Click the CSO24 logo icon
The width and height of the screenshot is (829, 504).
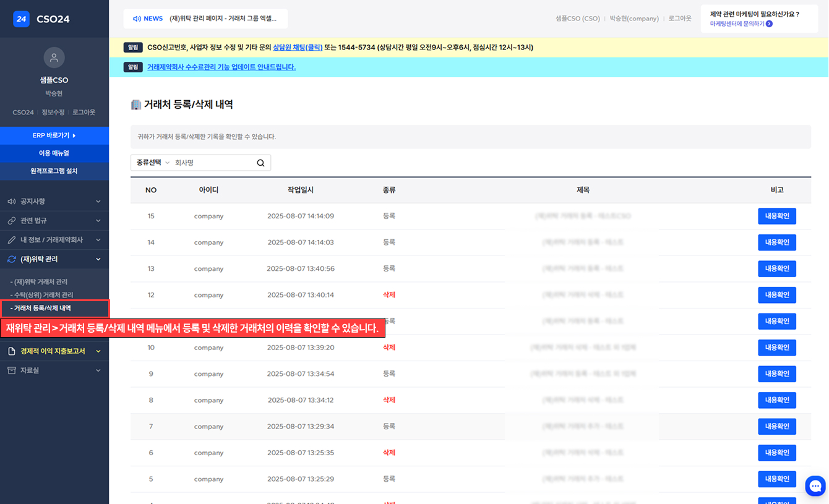[22, 19]
